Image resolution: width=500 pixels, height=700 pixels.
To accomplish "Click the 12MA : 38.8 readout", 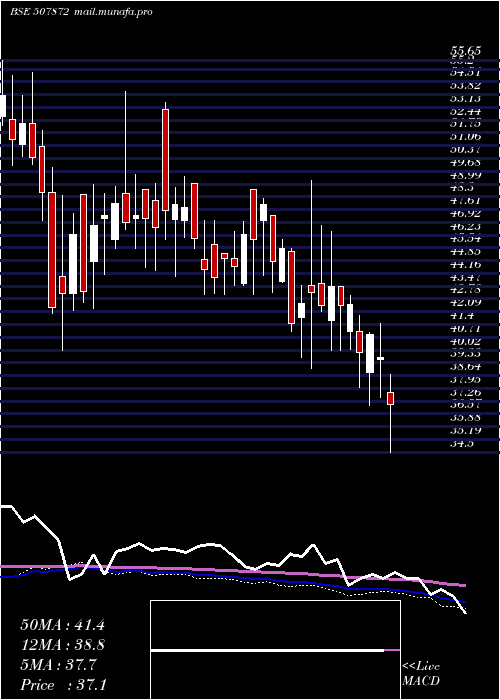I will 63,645.
